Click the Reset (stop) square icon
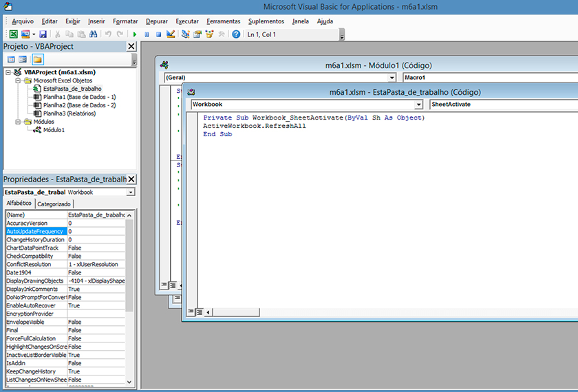The width and height of the screenshot is (578, 392). (158, 34)
